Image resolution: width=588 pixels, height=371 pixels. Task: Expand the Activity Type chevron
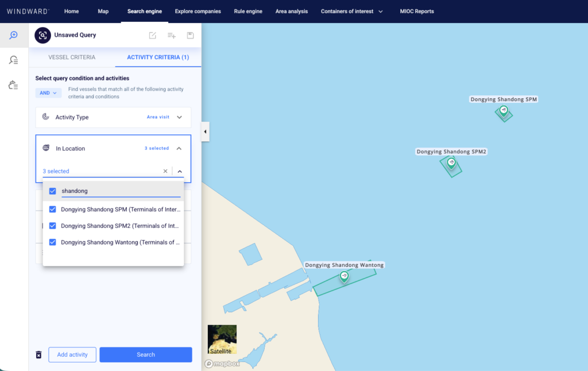(180, 117)
